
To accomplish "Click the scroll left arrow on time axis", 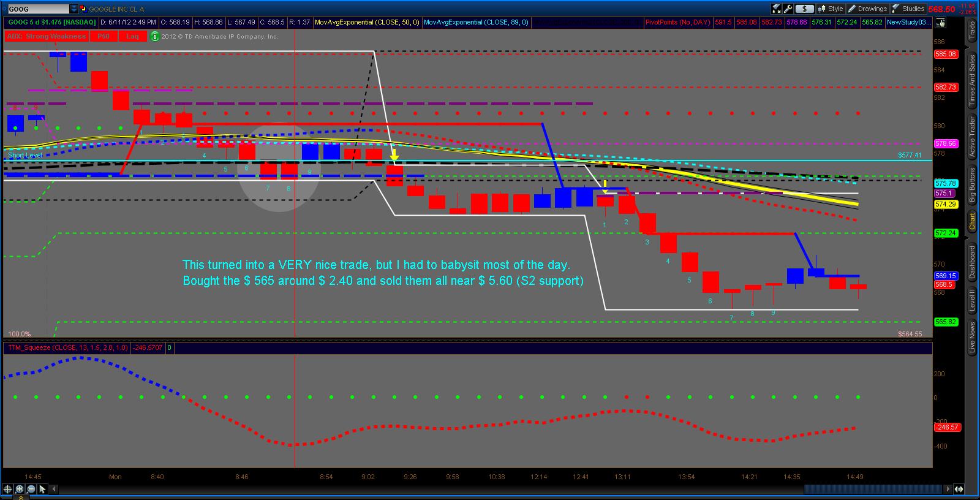I will click(53, 489).
